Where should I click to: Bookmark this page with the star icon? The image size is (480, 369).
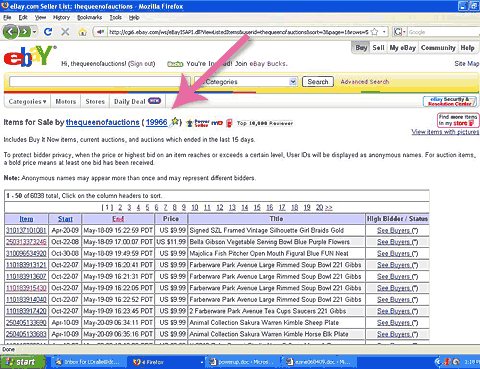tap(375, 32)
